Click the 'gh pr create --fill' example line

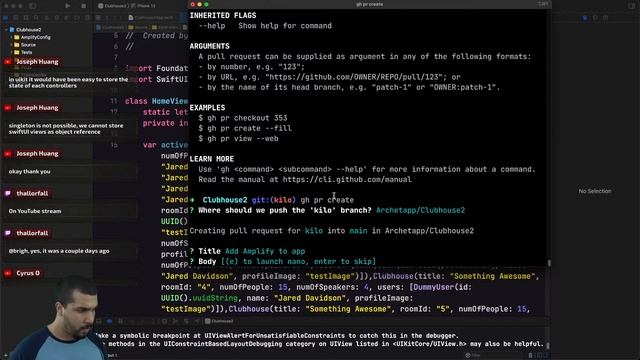[245, 128]
